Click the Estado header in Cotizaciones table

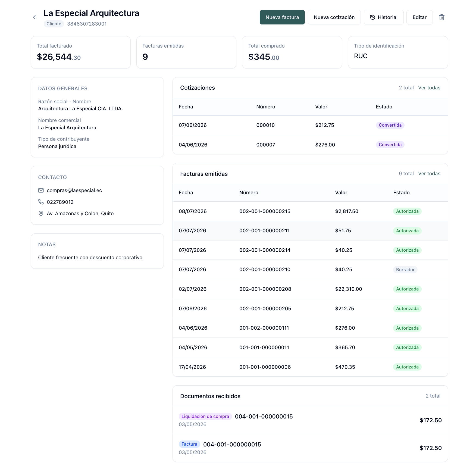pos(384,107)
